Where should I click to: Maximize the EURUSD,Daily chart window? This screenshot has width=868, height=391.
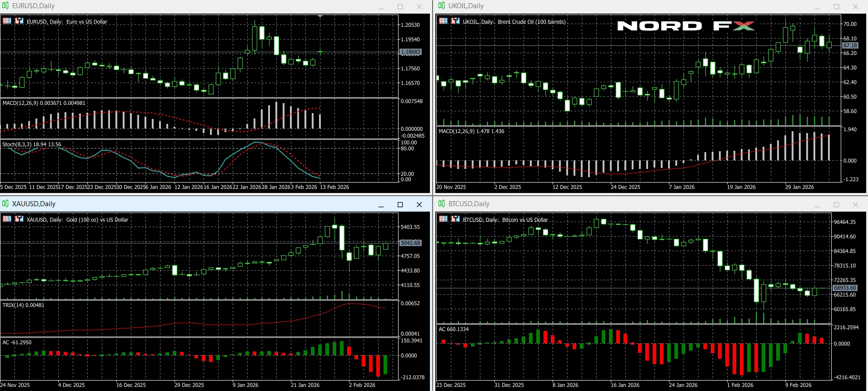click(x=400, y=6)
